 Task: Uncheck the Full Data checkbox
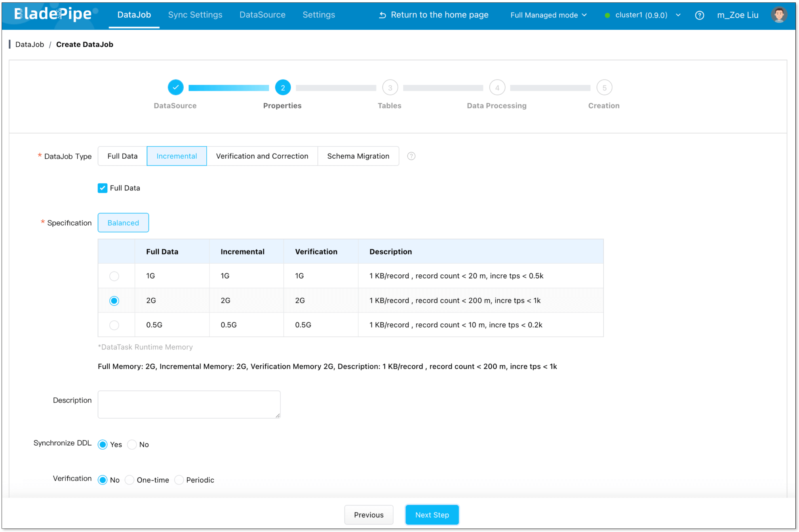[x=103, y=188]
